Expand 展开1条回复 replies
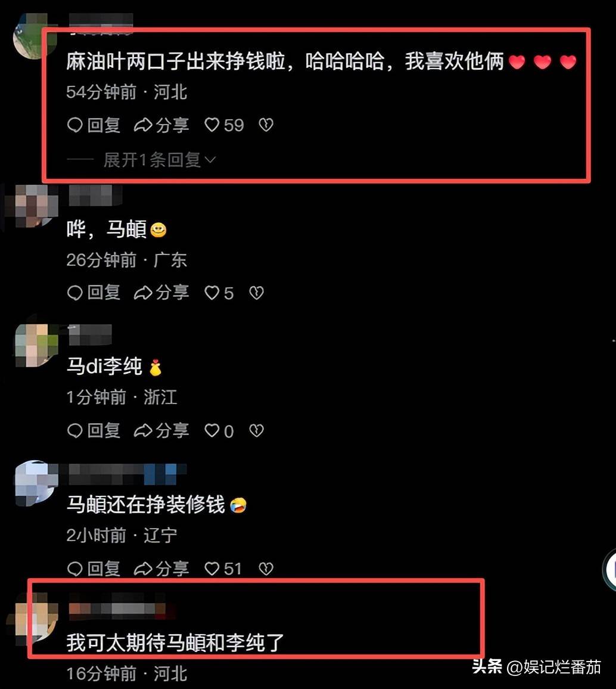Screen dimensions: 616x689 point(160,160)
